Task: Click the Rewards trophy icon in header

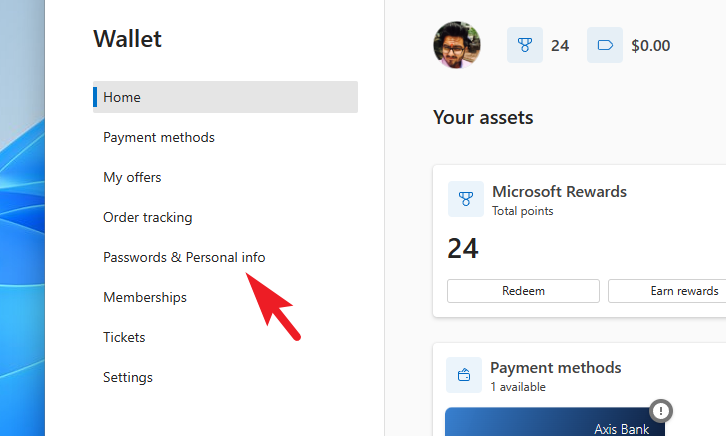Action: [524, 45]
